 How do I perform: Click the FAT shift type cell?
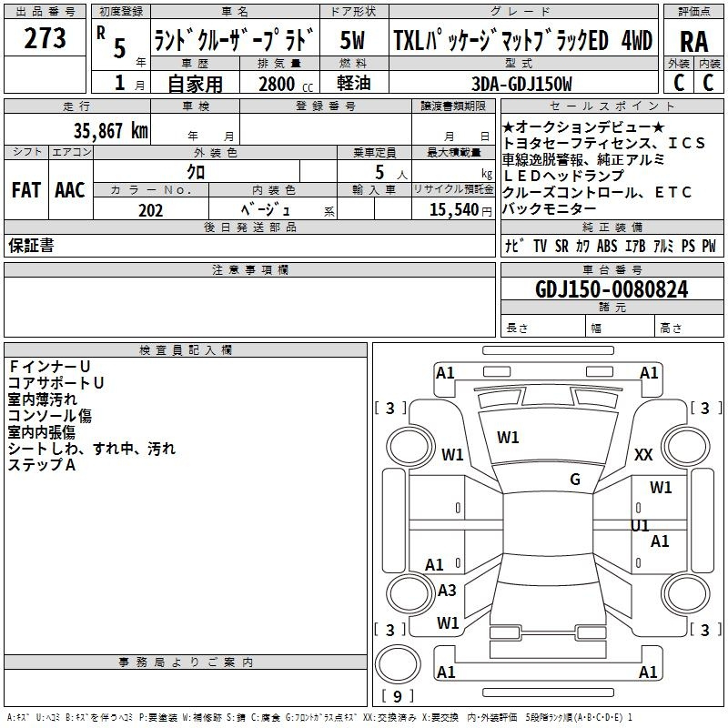point(25,190)
